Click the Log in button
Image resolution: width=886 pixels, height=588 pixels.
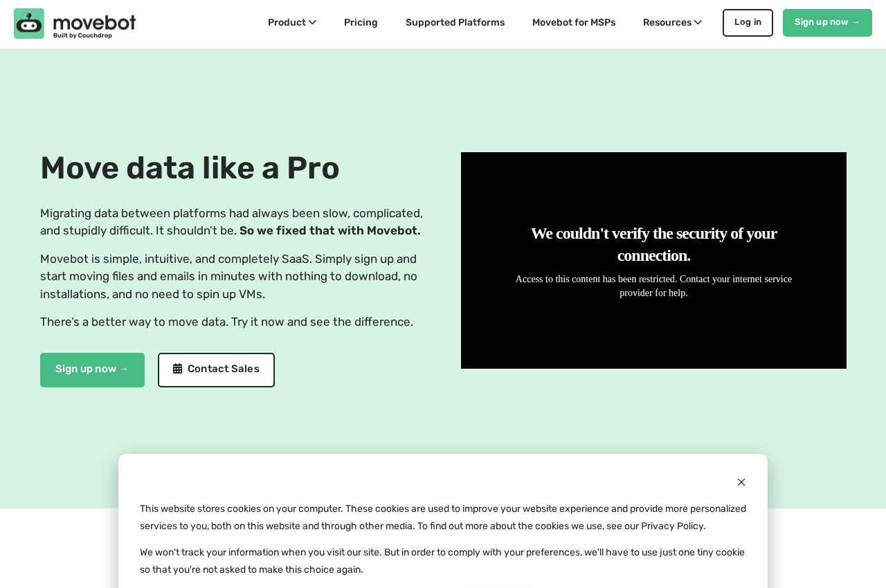tap(748, 23)
